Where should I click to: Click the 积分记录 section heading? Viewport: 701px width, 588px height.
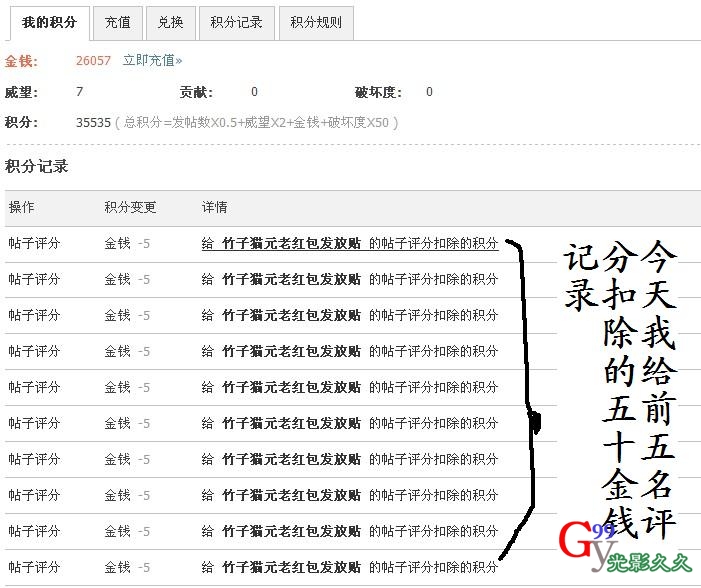pos(36,167)
